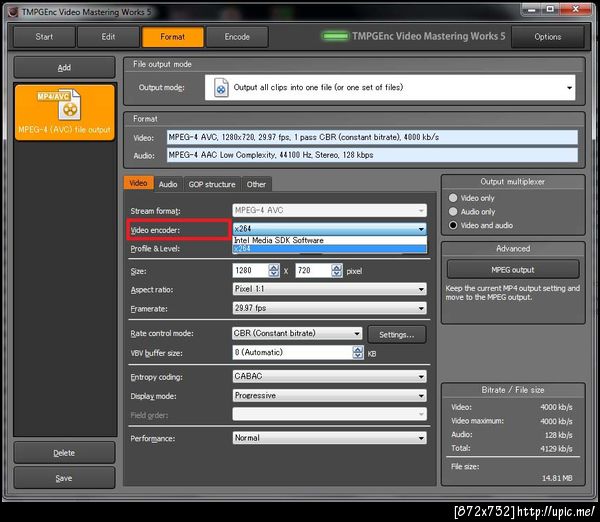Minimize the TMPGEnc window

[532, 9]
